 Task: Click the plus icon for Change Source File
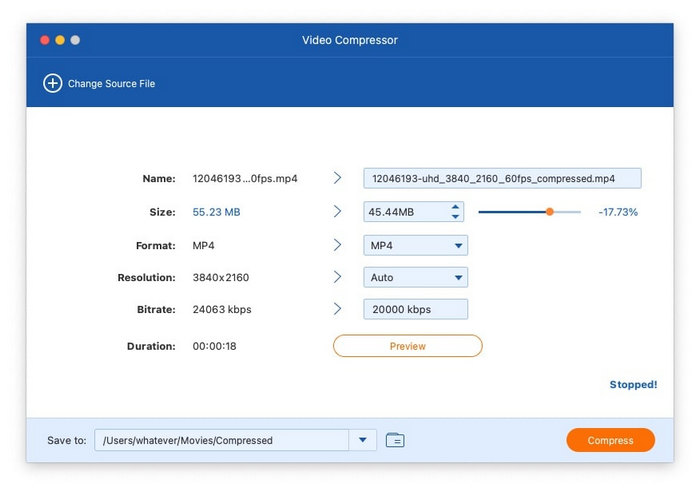click(52, 84)
